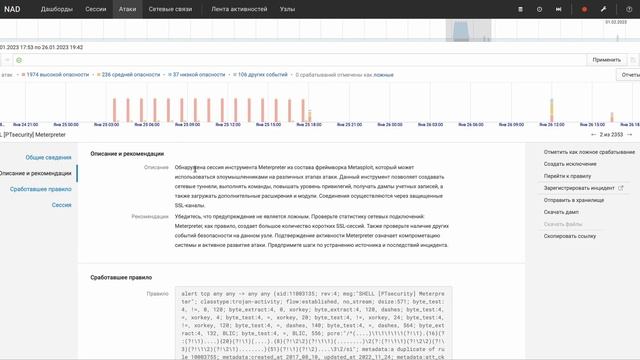The image size is (640, 360).
Task: Click Создать исключение action
Action: pyautogui.click(x=570, y=164)
